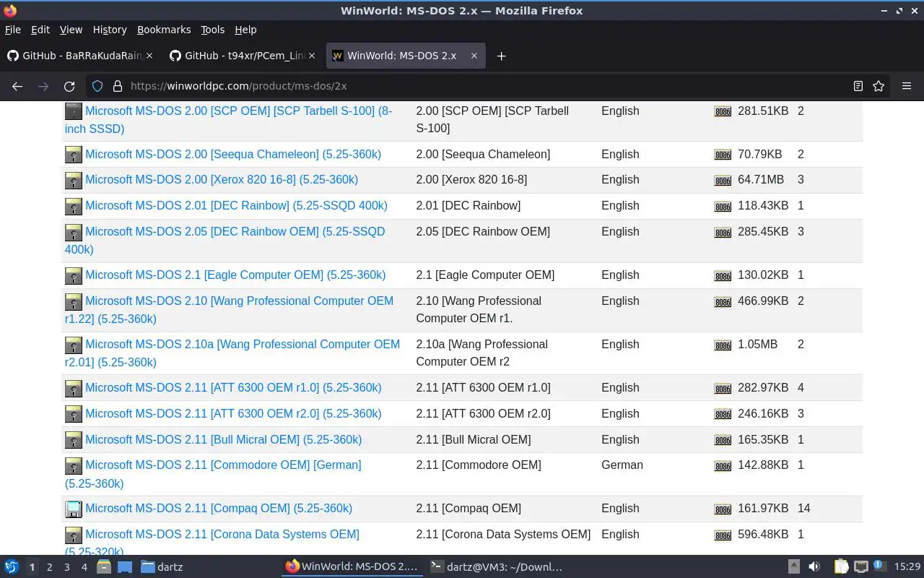Open MS-DOS 2.10 Wang Professional r1.22 link

230,310
